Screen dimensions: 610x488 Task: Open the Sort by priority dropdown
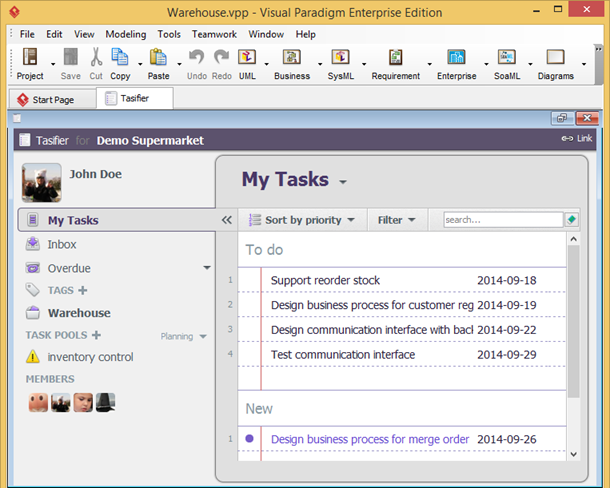coord(302,220)
